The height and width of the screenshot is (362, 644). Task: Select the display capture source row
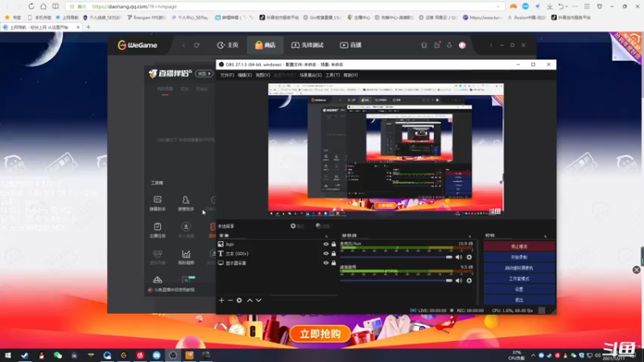pyautogui.click(x=277, y=263)
